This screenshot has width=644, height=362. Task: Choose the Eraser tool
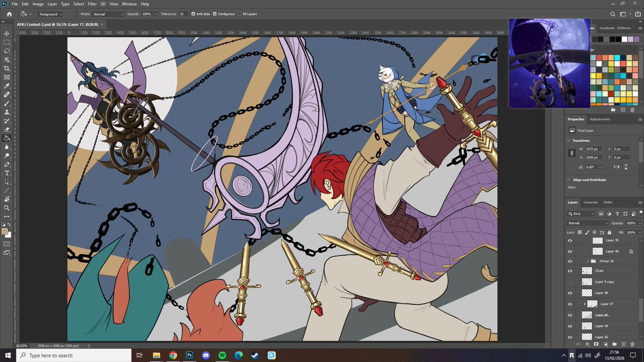click(7, 129)
